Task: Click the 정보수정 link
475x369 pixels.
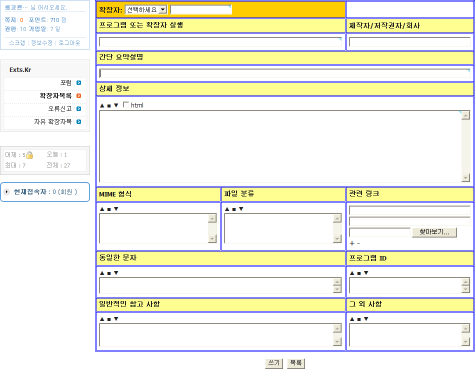Action: tap(42, 43)
